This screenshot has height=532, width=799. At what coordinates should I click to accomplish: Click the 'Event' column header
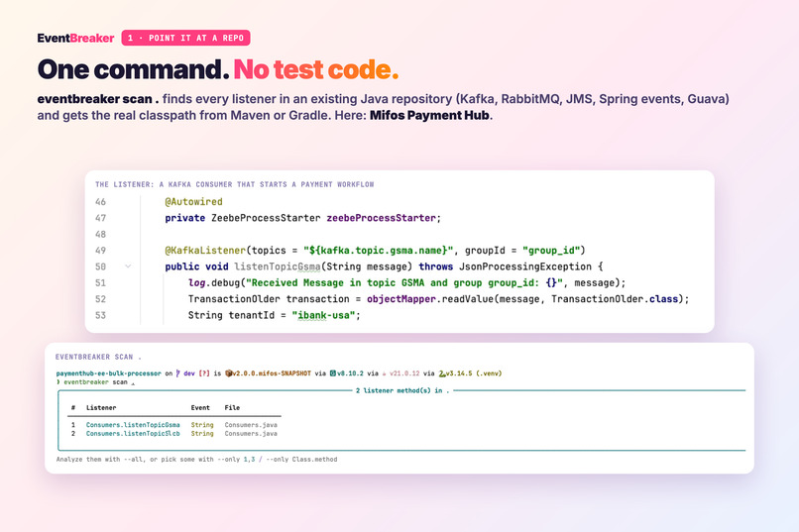point(200,408)
